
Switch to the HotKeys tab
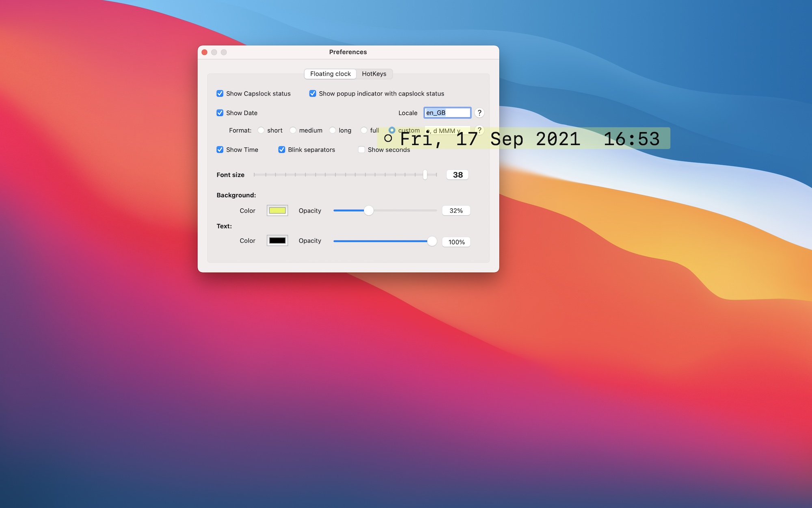click(x=374, y=74)
